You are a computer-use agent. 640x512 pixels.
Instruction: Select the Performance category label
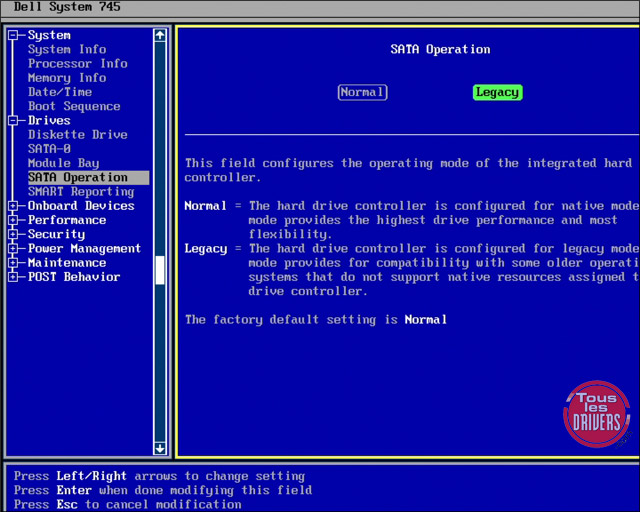point(67,220)
